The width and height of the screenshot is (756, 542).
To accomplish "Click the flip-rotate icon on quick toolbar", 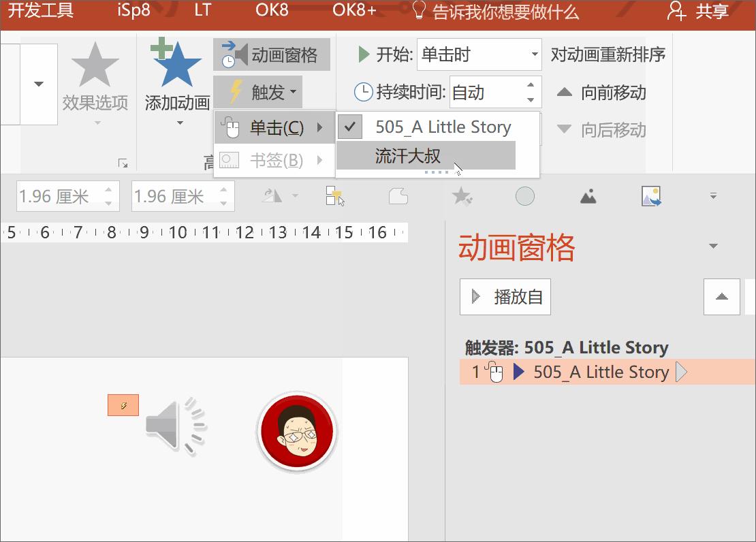I will [x=272, y=195].
